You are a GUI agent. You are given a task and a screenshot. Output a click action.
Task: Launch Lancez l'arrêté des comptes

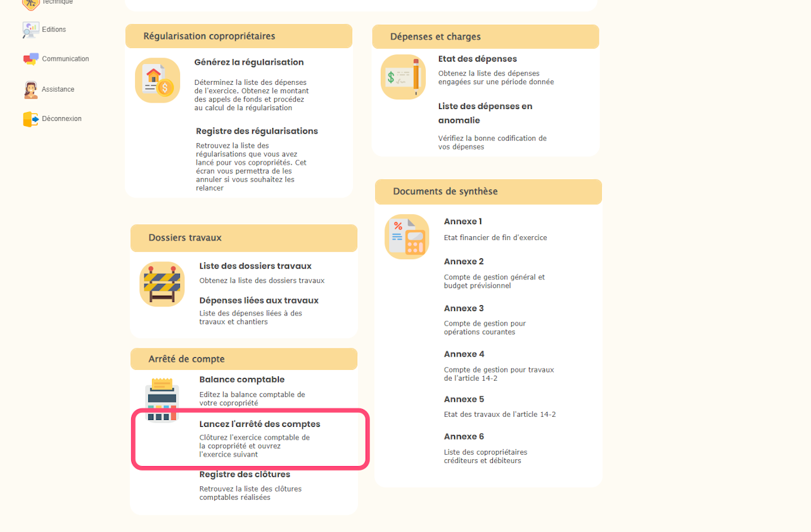click(260, 424)
